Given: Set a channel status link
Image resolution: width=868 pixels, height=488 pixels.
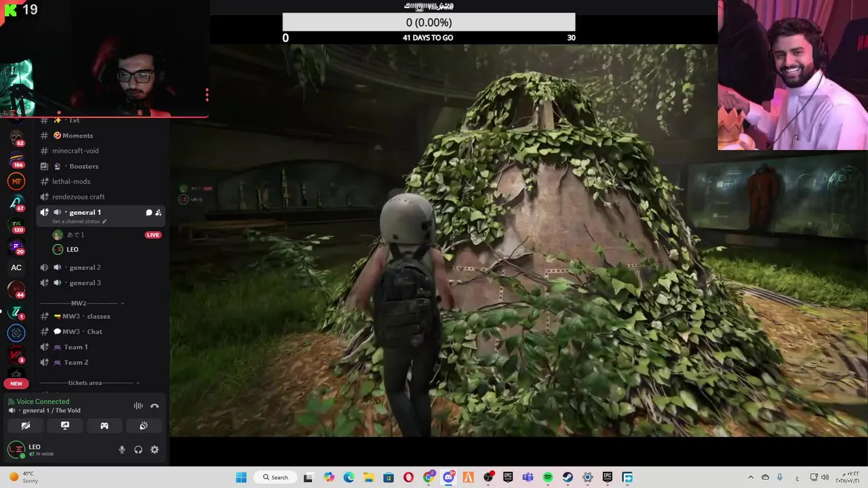Looking at the screenshot, I should point(79,222).
